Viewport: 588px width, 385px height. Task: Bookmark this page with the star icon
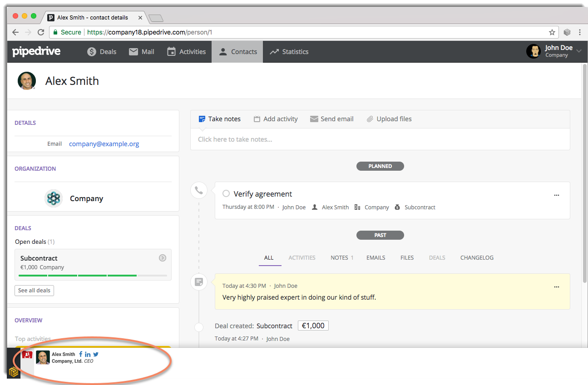coord(552,32)
